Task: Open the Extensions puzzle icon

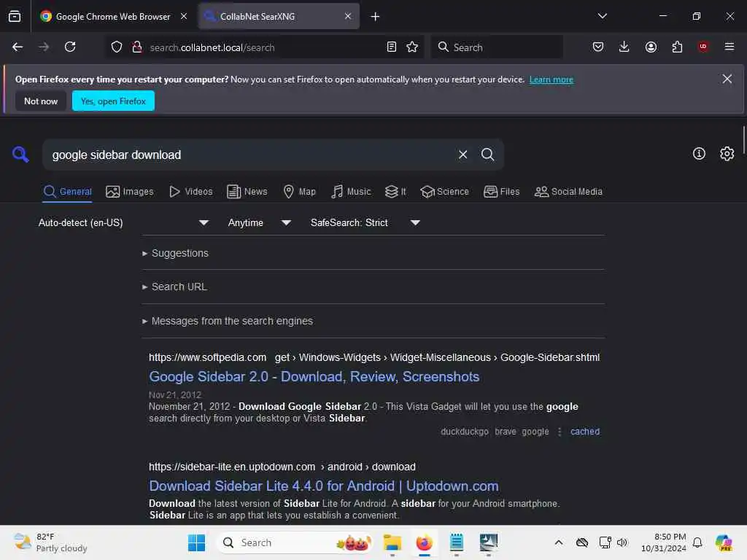Action: (x=677, y=47)
